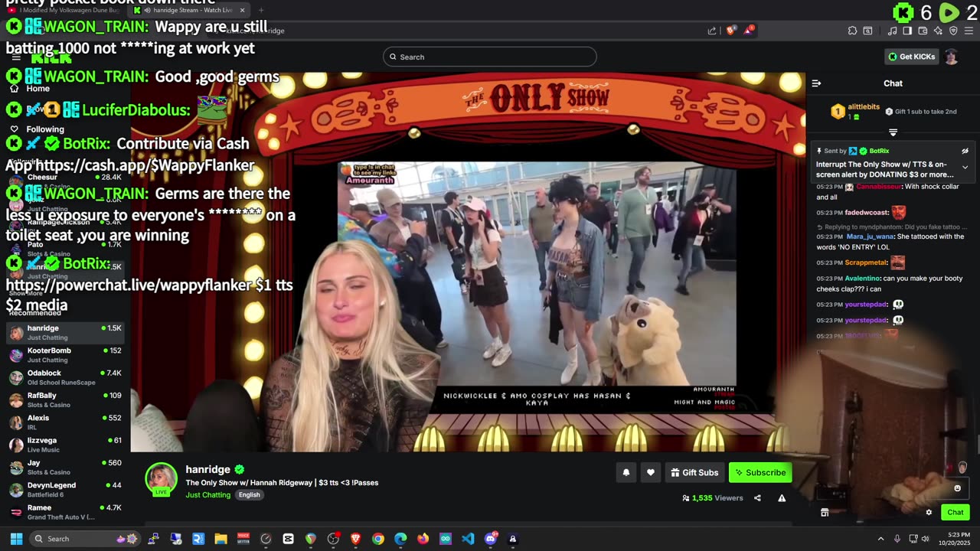Open hanridge channel name link
This screenshot has width=980, height=551.
pos(207,470)
